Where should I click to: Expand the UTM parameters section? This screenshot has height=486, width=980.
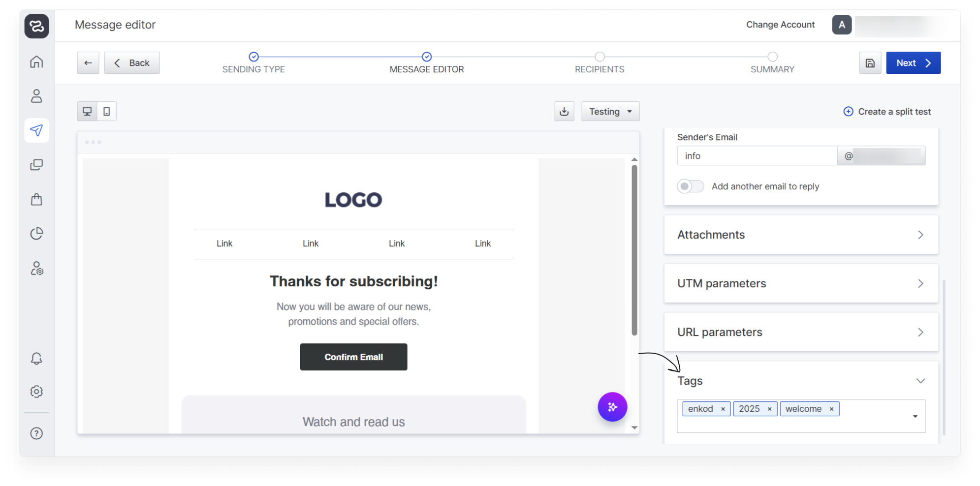[800, 283]
